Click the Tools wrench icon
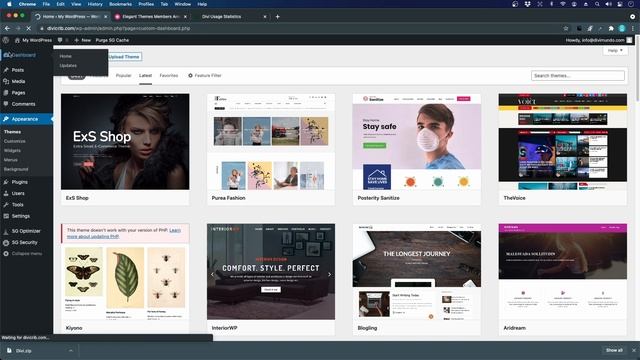The image size is (640, 360). [6, 204]
